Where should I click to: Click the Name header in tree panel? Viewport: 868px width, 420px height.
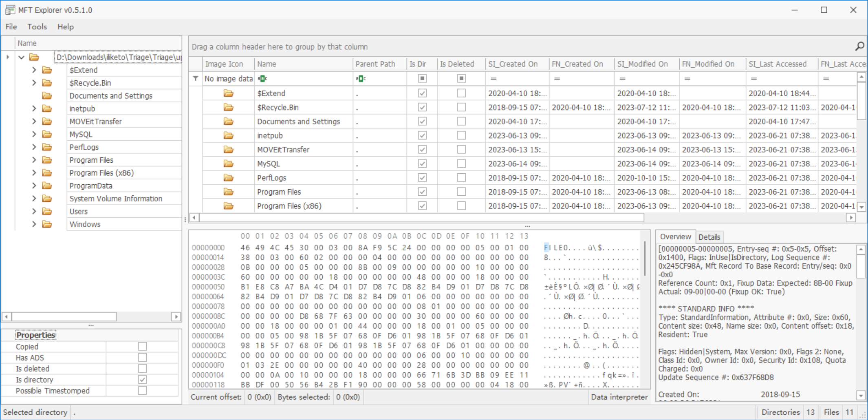pos(98,43)
